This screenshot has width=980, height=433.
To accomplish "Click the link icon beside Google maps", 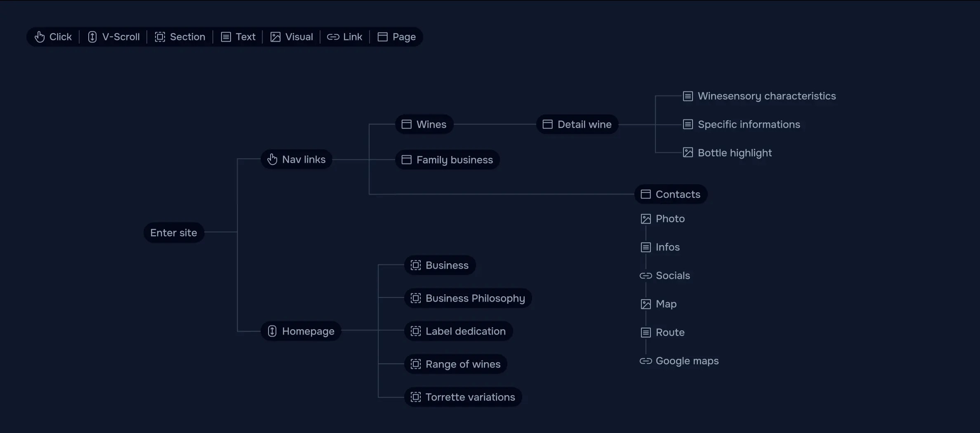I will 646,361.
